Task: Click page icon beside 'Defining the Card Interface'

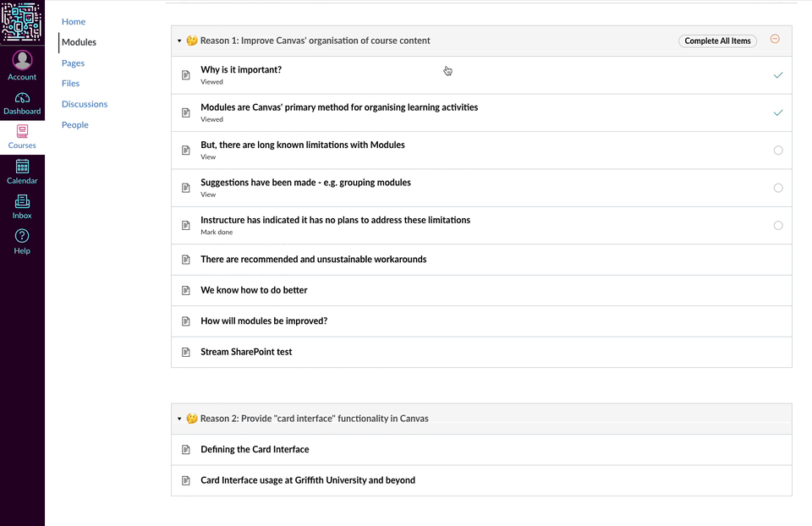Action: click(186, 449)
